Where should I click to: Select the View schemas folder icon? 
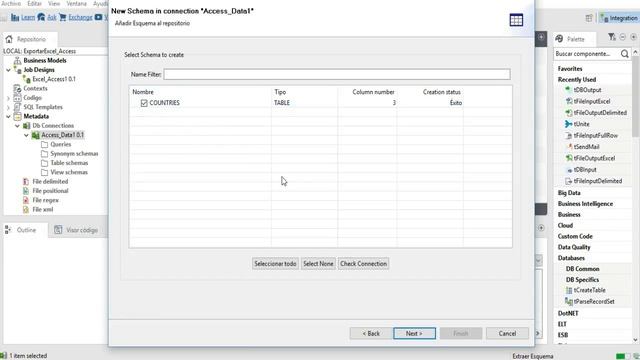pyautogui.click(x=44, y=172)
